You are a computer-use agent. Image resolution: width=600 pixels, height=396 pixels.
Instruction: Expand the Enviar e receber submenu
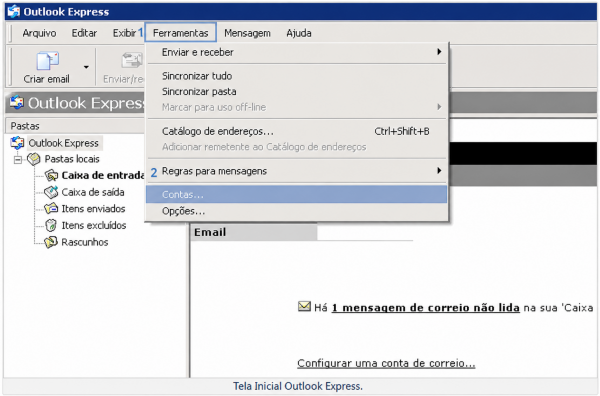(x=297, y=52)
